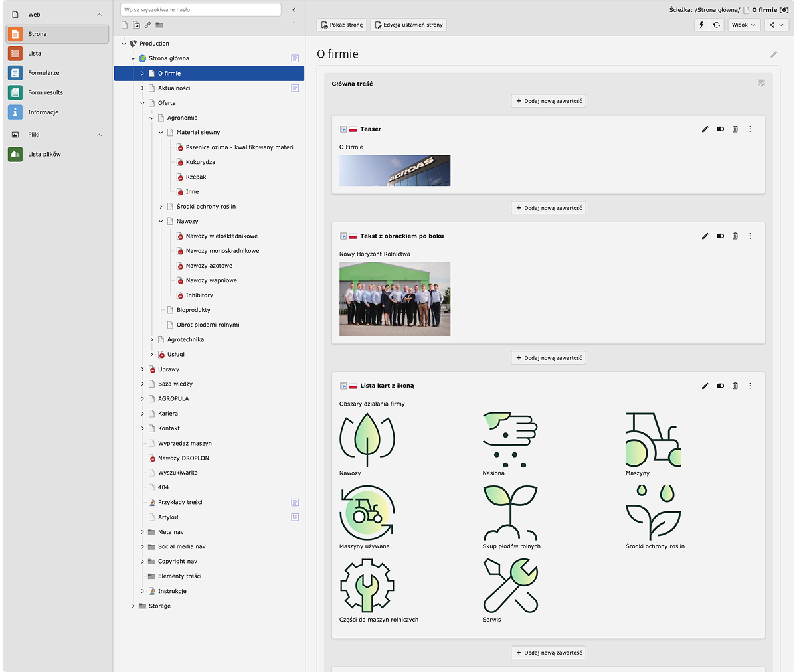Viewport: 797px width, 672px height.
Task: Toggle visibility of Tekst z obrazkiem po boku
Action: [720, 236]
